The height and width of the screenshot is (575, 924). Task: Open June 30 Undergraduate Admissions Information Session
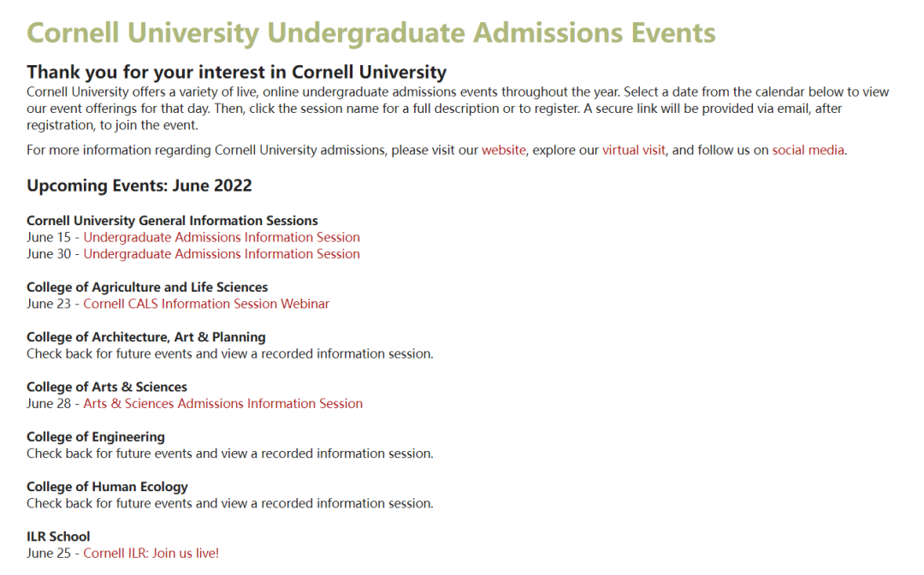[222, 254]
